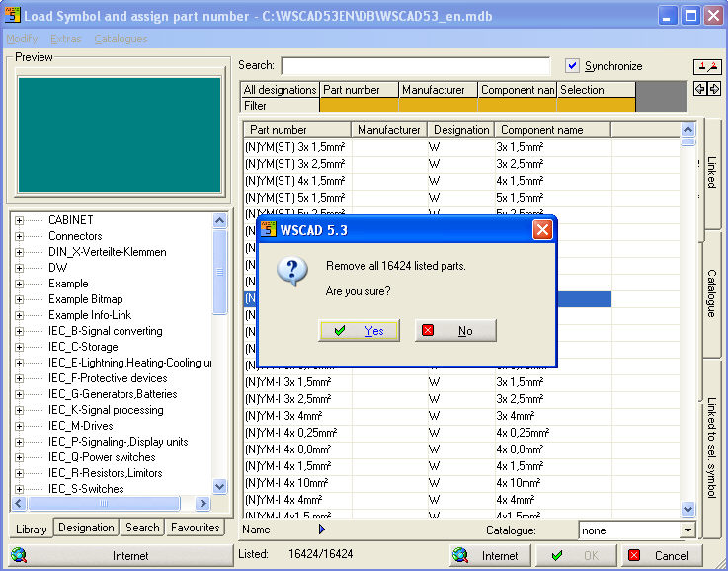Open the Modify menu
This screenshot has width=728, height=571.
[22, 39]
